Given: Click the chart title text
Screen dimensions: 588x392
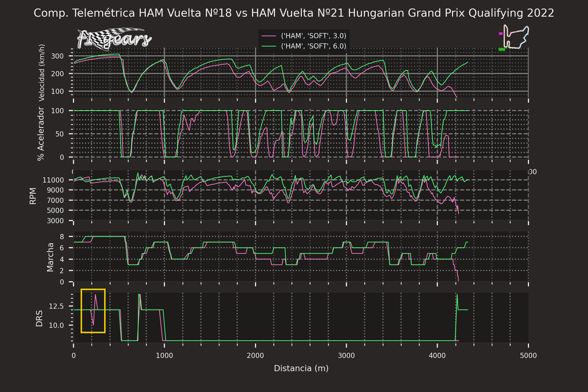Looking at the screenshot, I should (294, 13).
